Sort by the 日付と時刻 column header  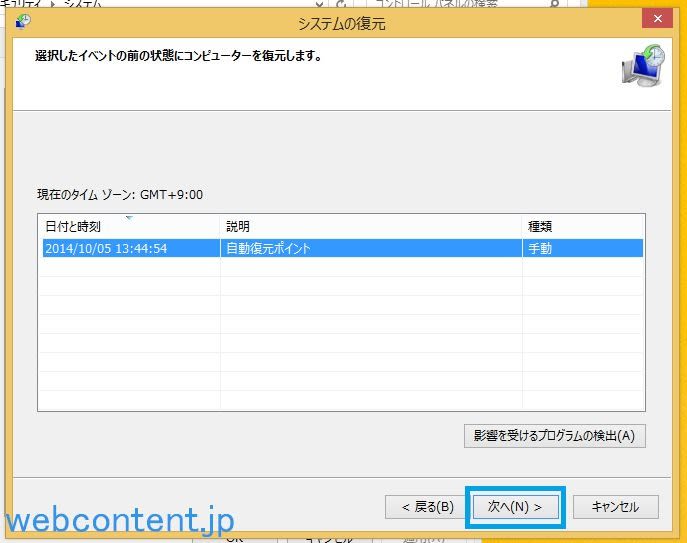(x=129, y=227)
